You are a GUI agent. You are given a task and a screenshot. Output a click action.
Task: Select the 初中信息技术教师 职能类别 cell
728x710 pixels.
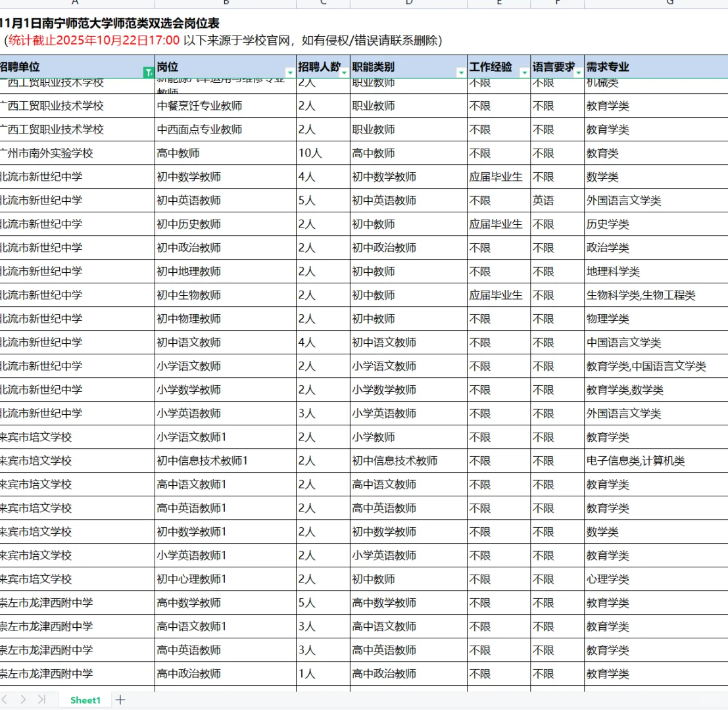pos(408,461)
